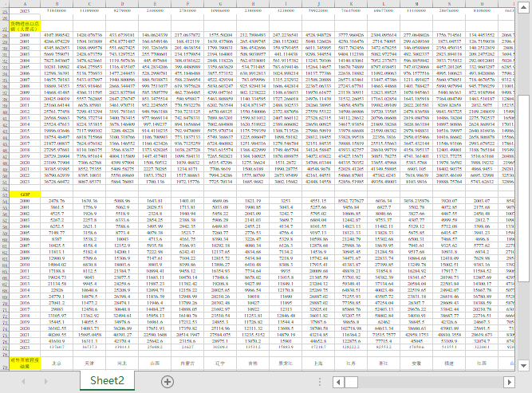Image resolution: width=532 pixels, height=393 pixels.
Task: Click the vertical scrollbar thumb
Action: 523,188
